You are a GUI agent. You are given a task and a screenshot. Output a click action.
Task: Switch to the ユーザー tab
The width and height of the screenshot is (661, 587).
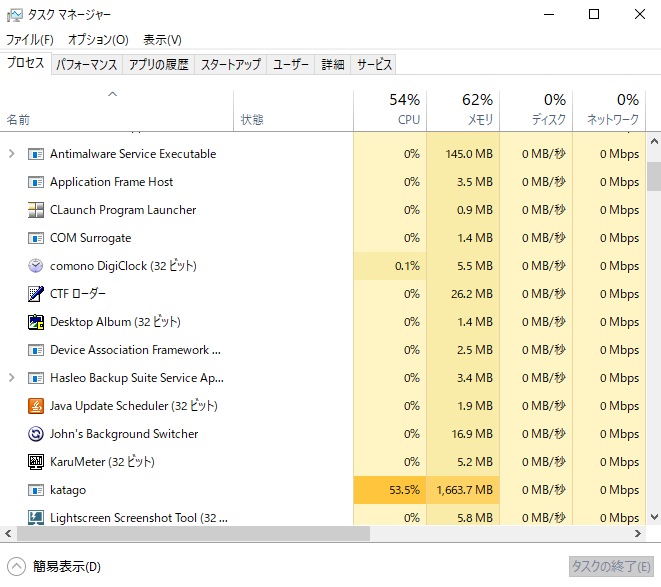(x=290, y=65)
